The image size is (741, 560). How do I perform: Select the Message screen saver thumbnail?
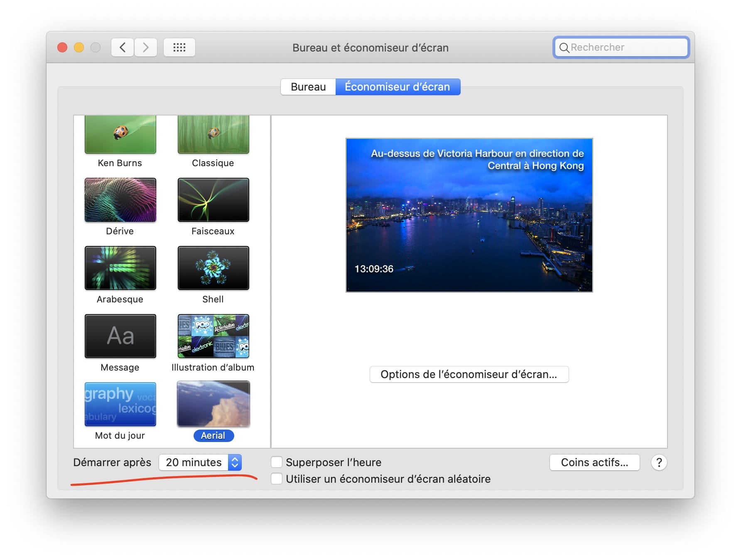click(120, 336)
